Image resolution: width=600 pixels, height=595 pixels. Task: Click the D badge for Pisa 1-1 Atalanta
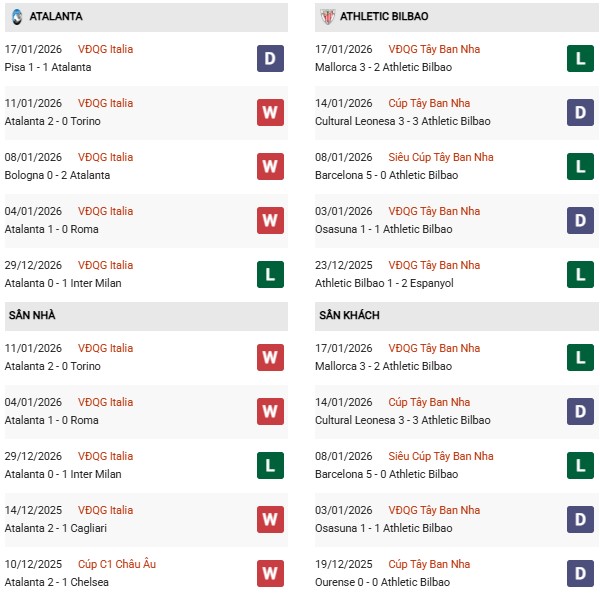tap(270, 58)
